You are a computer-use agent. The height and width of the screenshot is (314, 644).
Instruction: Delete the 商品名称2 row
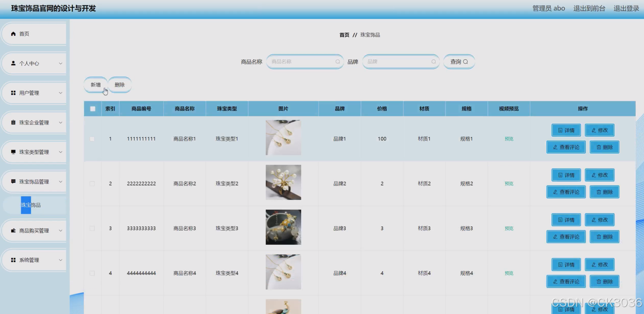pos(605,192)
